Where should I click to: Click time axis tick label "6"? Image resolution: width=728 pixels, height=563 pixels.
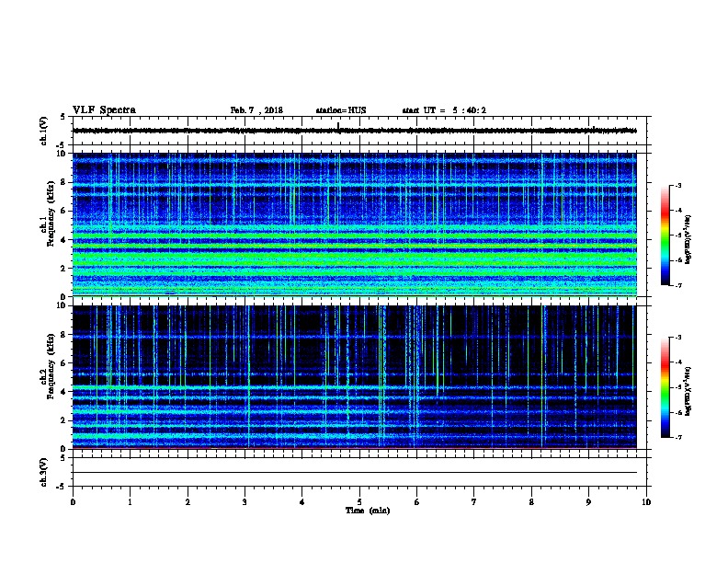click(x=417, y=502)
